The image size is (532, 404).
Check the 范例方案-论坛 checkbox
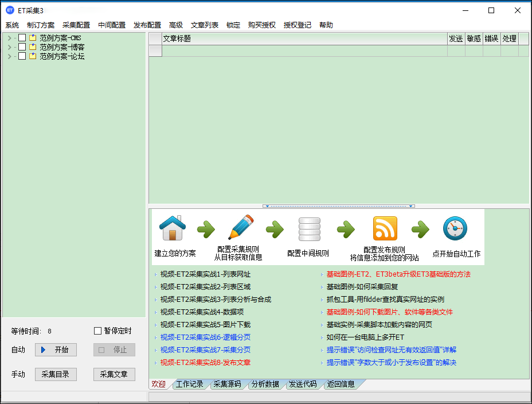click(22, 56)
